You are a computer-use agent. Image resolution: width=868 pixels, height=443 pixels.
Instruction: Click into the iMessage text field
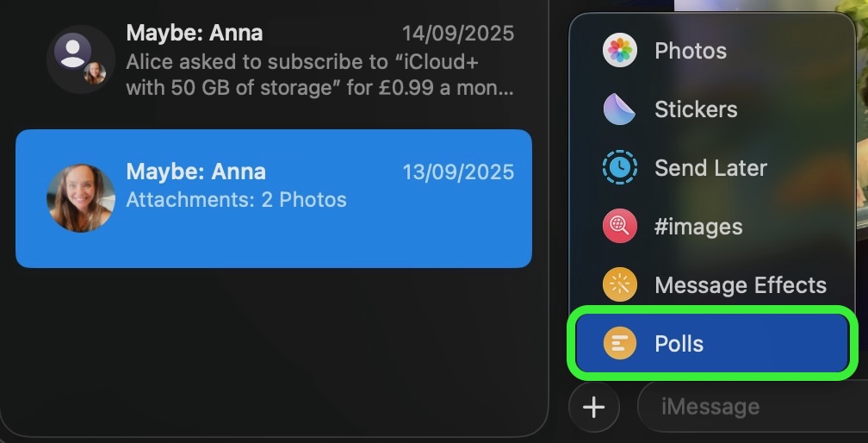point(749,406)
